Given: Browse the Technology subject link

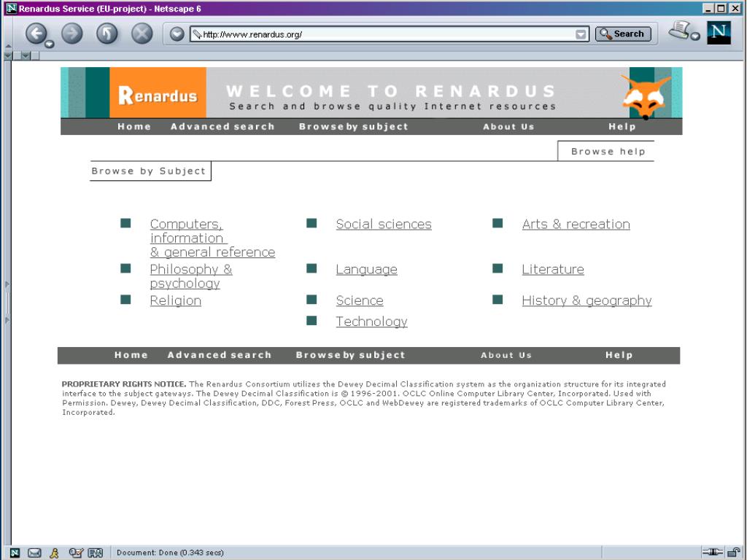Looking at the screenshot, I should (x=371, y=322).
